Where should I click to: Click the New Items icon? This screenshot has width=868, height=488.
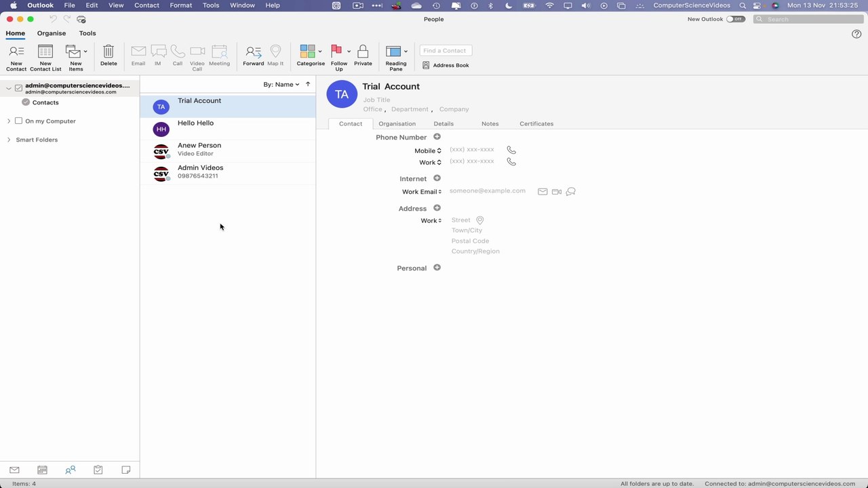pyautogui.click(x=73, y=52)
